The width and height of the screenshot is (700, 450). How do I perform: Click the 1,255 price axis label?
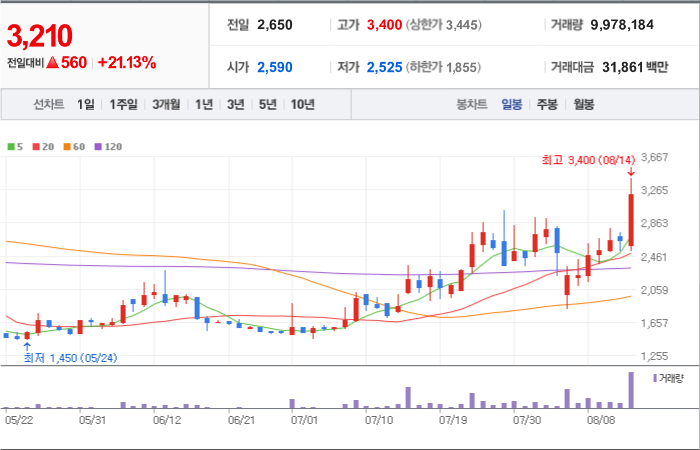(654, 356)
